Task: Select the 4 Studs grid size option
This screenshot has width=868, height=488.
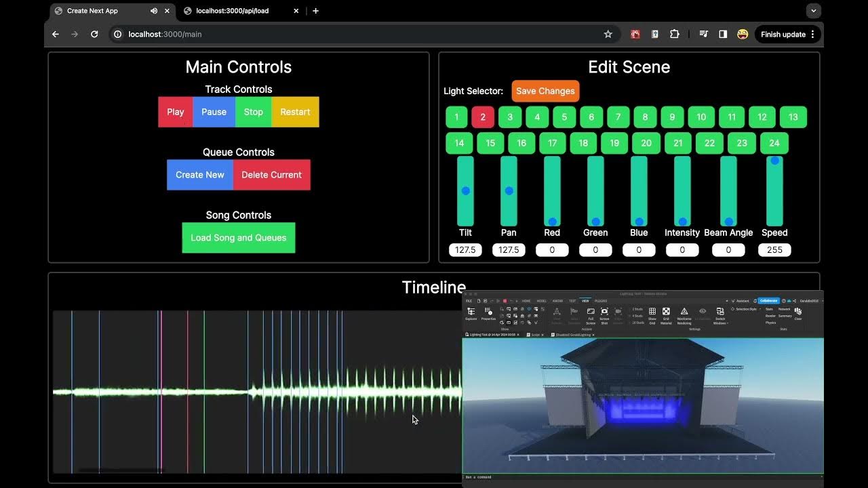Action: point(637,315)
